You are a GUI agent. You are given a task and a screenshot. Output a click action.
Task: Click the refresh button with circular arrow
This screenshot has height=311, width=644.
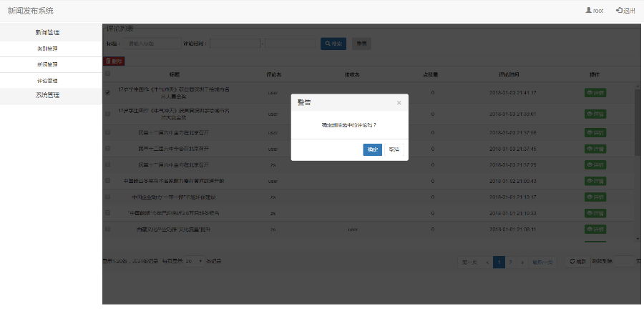[x=577, y=262]
